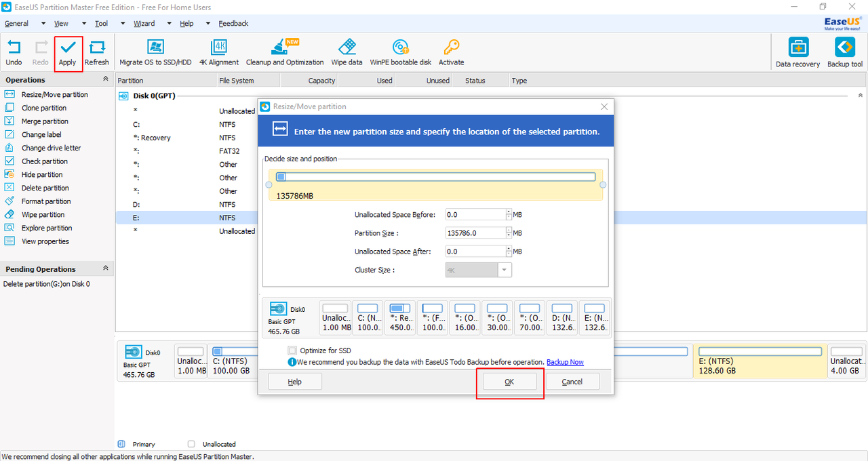Screen dimensions: 868x461
Task: Focus the Unallocated Space After field
Action: [x=475, y=251]
